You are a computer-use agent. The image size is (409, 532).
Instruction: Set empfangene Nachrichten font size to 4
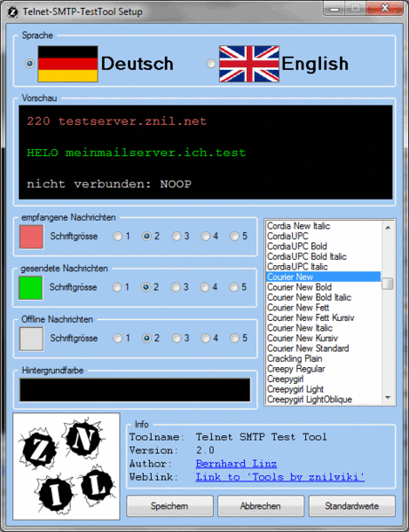tap(205, 236)
